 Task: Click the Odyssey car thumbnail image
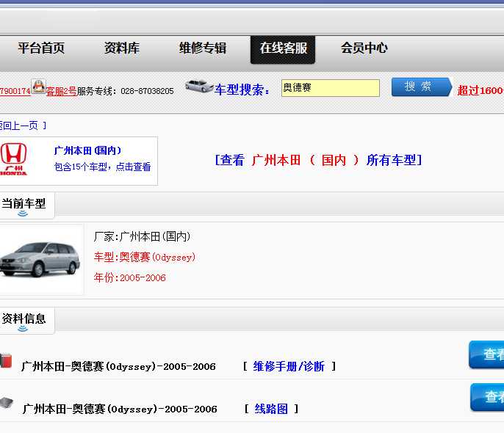40,260
